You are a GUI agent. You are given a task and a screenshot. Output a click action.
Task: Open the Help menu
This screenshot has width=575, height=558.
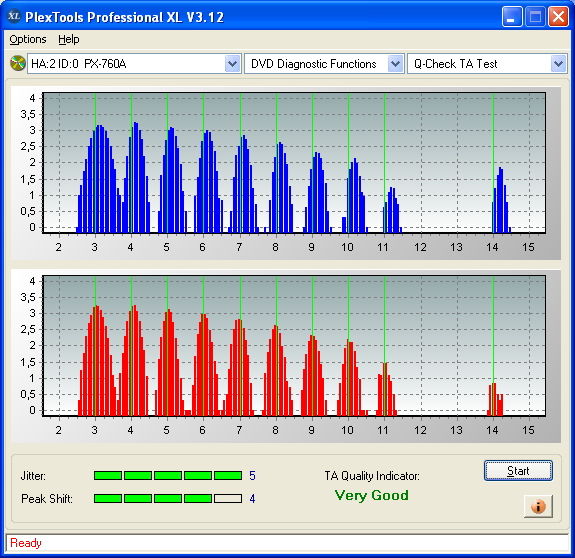[69, 39]
